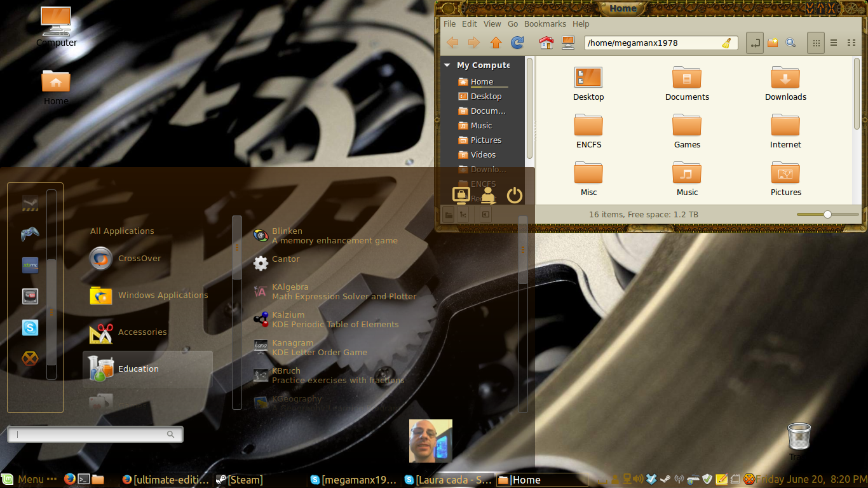Open the Documents folder in main pane
Screen dimensions: 868x488
coord(687,84)
